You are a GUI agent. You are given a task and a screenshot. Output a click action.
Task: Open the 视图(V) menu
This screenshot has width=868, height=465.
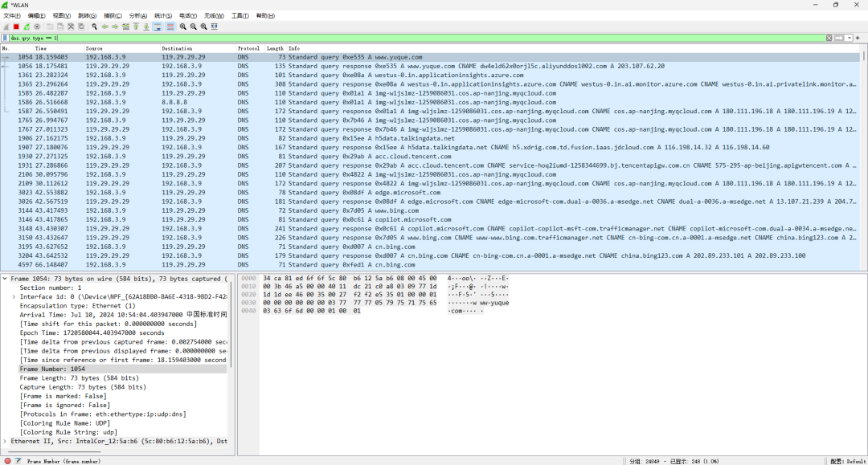pos(61,15)
